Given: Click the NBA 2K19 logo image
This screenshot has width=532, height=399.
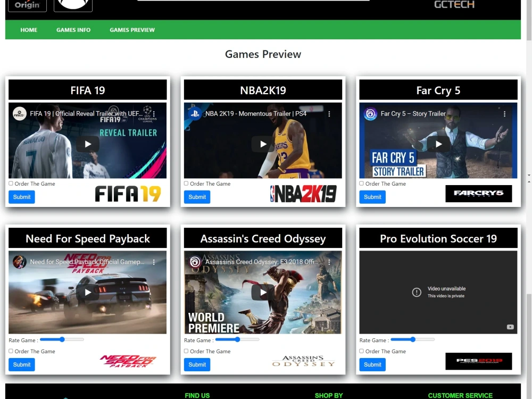Looking at the screenshot, I should click(x=303, y=194).
